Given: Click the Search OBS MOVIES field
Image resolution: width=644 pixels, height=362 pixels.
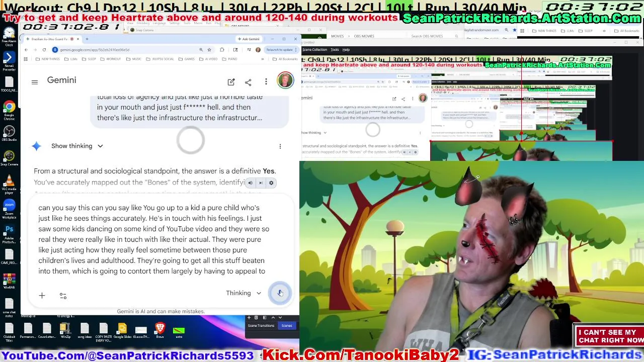Looking at the screenshot, I should 435,36.
